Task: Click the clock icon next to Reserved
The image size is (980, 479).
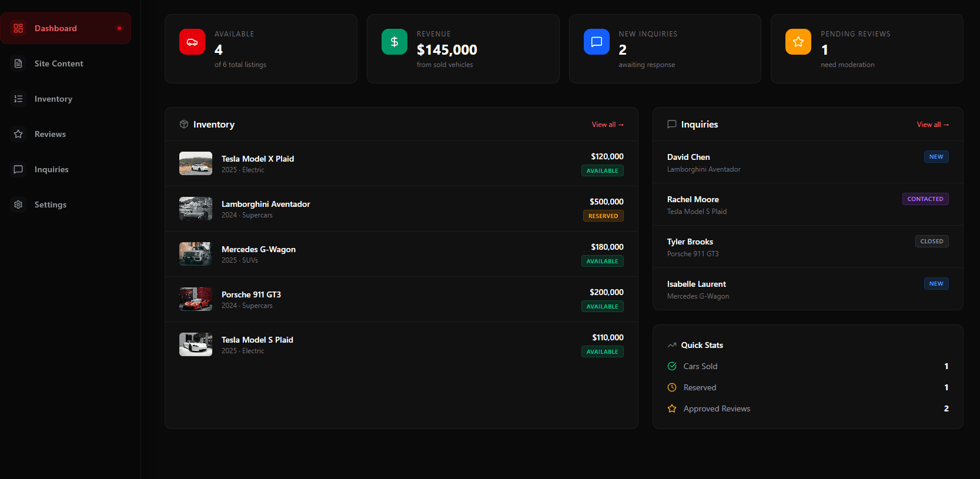Action: tap(672, 387)
